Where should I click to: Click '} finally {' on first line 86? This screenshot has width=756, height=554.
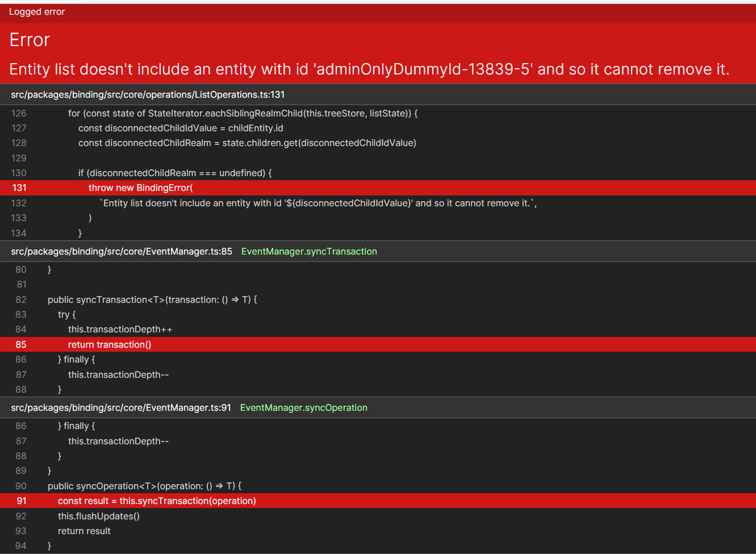coord(77,359)
